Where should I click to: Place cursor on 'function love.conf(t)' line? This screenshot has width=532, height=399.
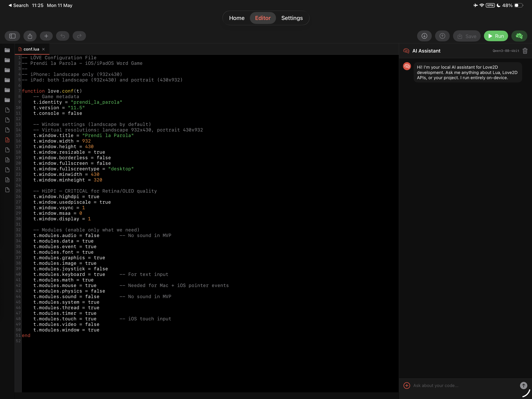[x=52, y=91]
